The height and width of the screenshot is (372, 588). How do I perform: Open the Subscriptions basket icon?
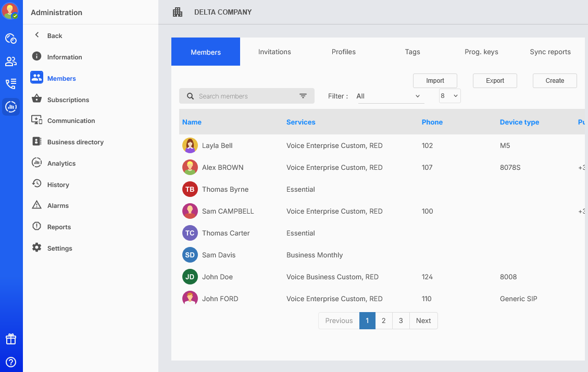point(36,100)
